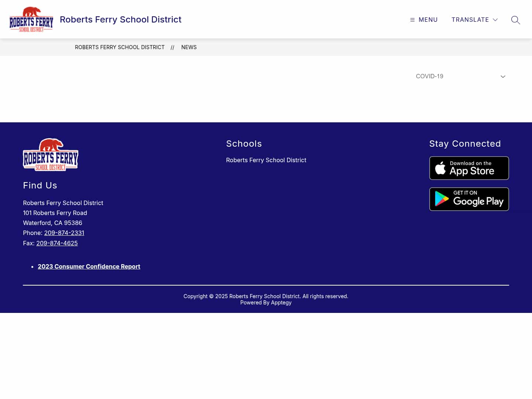Open the MENU navigation
The image size is (532, 399).
tap(428, 20)
